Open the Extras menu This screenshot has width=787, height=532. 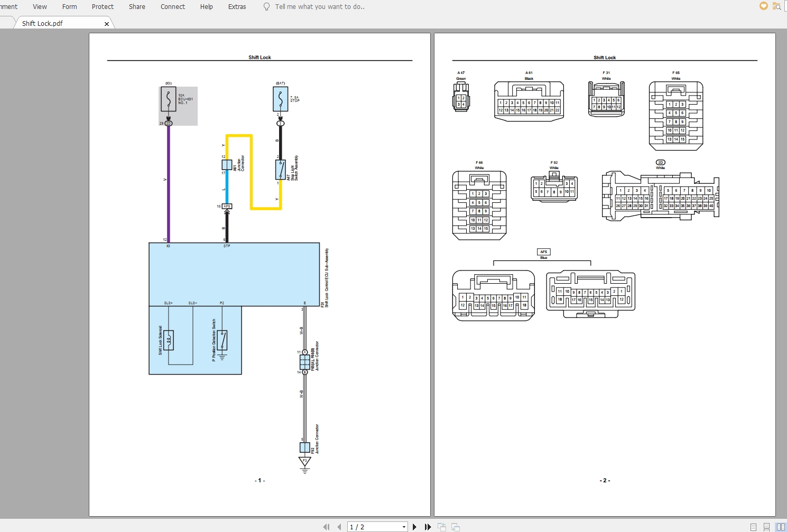pos(237,7)
